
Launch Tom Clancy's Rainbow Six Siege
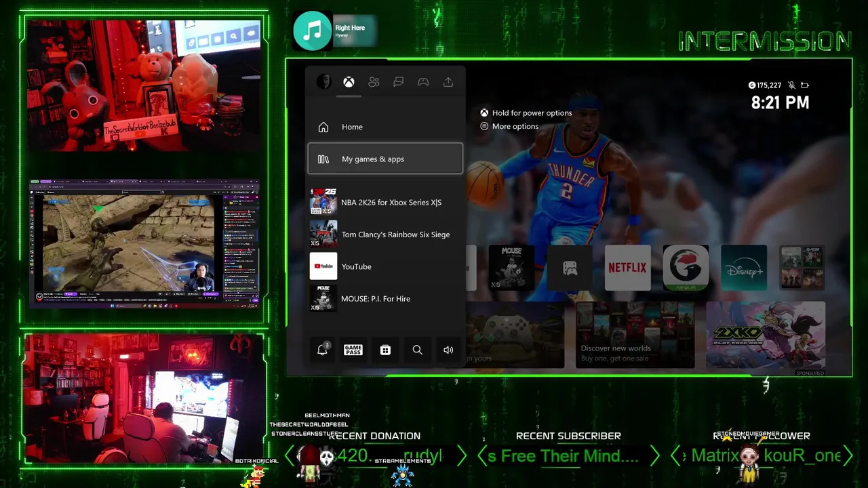coord(385,235)
